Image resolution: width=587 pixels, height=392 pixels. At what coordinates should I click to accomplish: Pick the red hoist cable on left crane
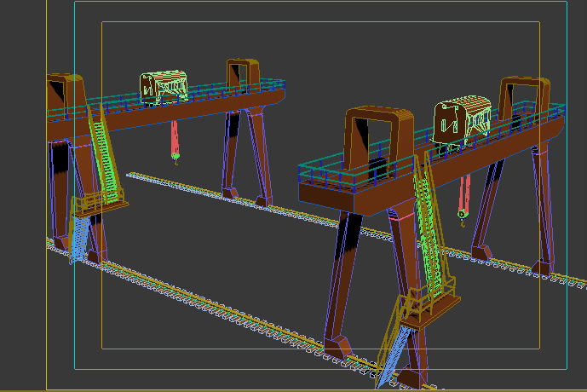[x=175, y=137]
